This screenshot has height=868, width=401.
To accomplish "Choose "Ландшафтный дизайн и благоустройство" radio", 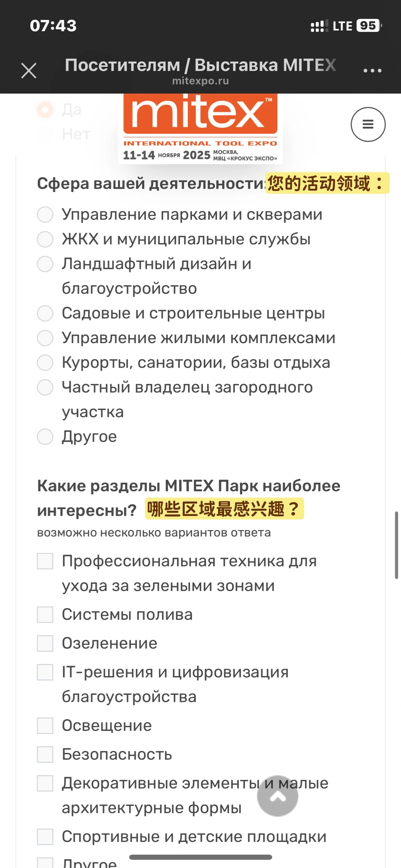I will (45, 264).
